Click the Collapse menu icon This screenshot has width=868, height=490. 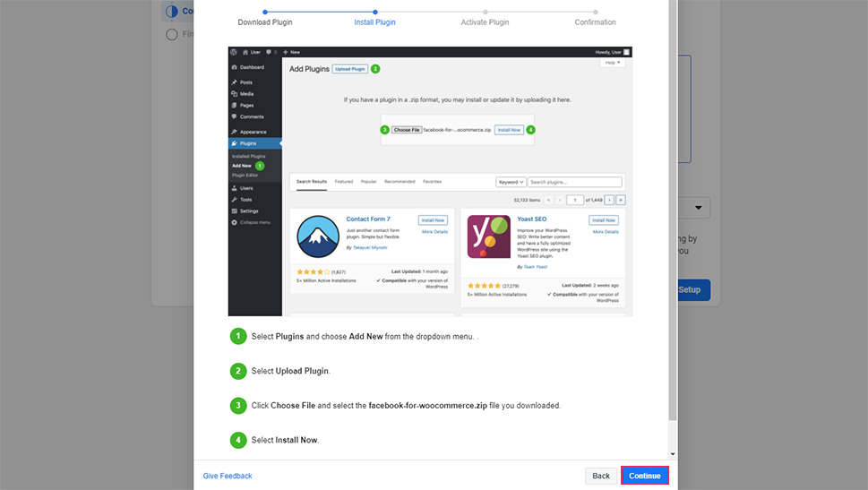click(234, 222)
